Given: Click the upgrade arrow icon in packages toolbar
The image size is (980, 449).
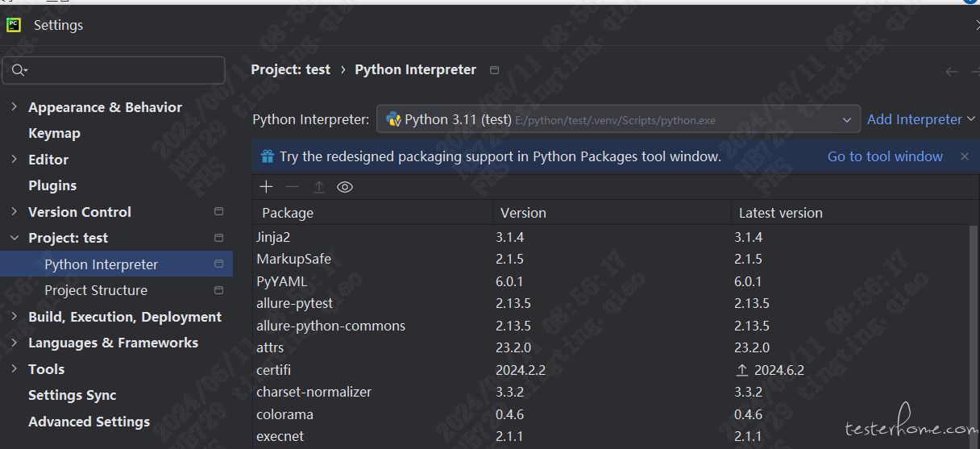Looking at the screenshot, I should point(319,187).
